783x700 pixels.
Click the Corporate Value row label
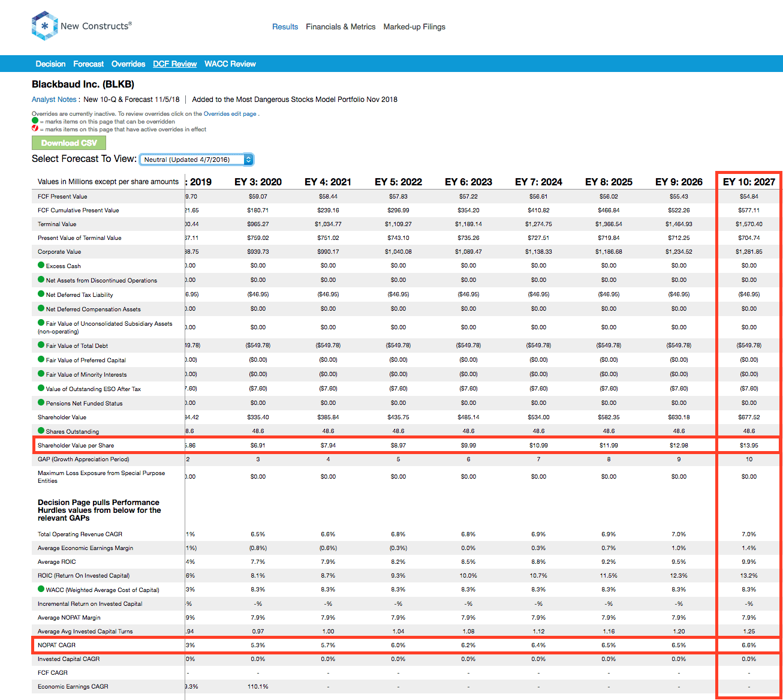59,252
